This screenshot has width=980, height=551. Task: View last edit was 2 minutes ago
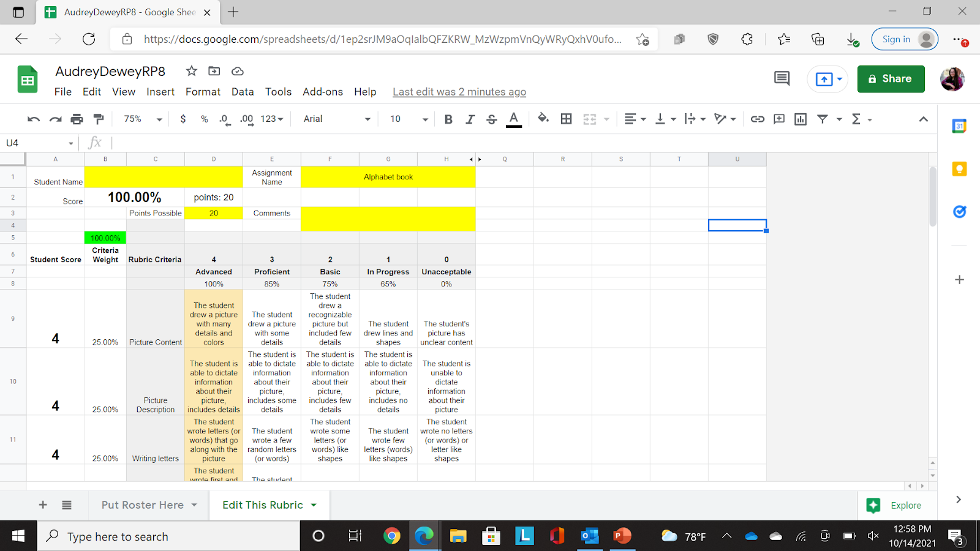pos(459,92)
